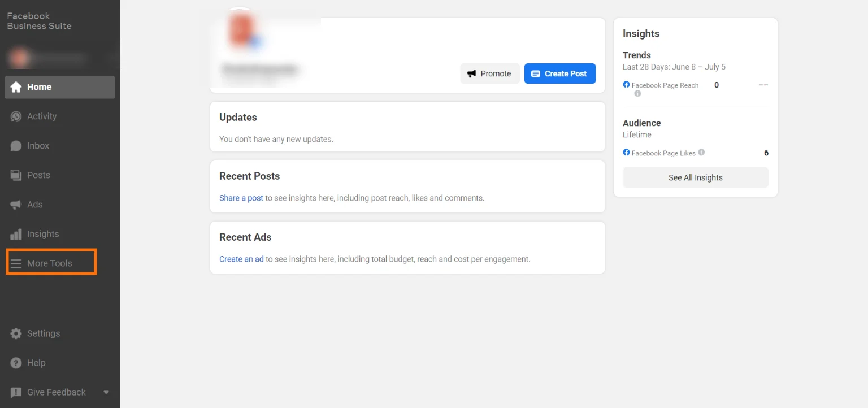868x408 pixels.
Task: Click the Audience heading
Action: click(x=642, y=123)
